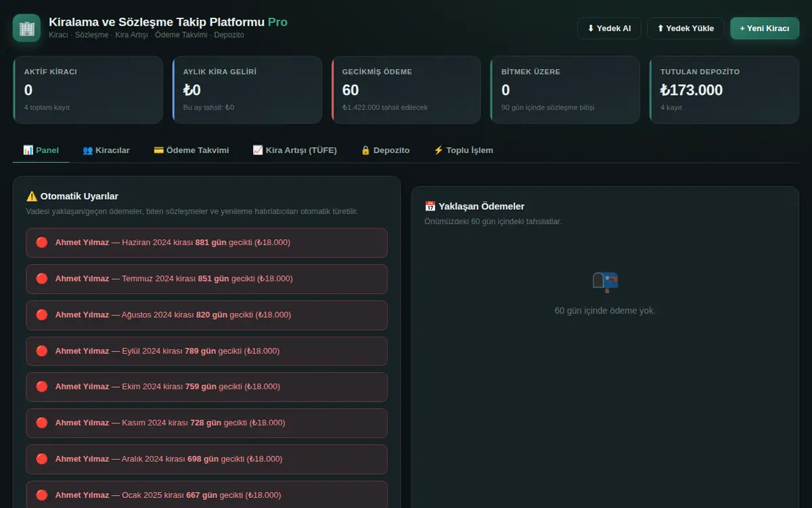
Task: Click the red circle icon beside Kasım 2024 alert
Action: tap(42, 423)
